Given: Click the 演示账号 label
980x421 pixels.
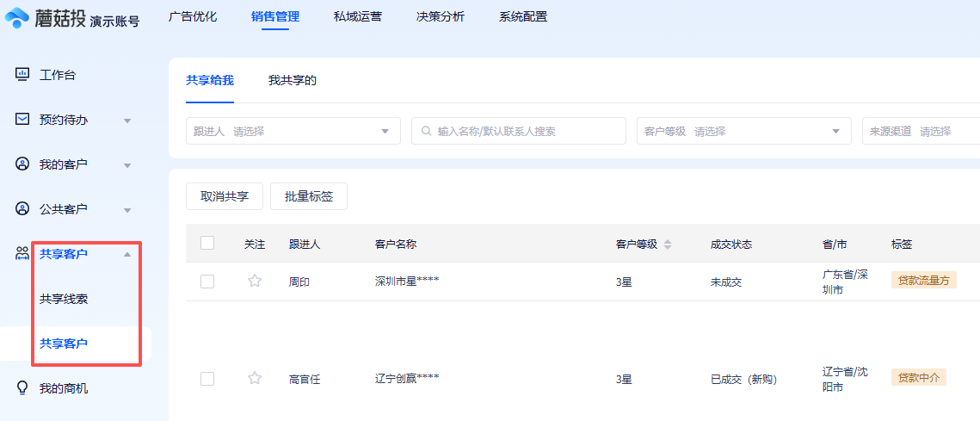Looking at the screenshot, I should point(114,22).
